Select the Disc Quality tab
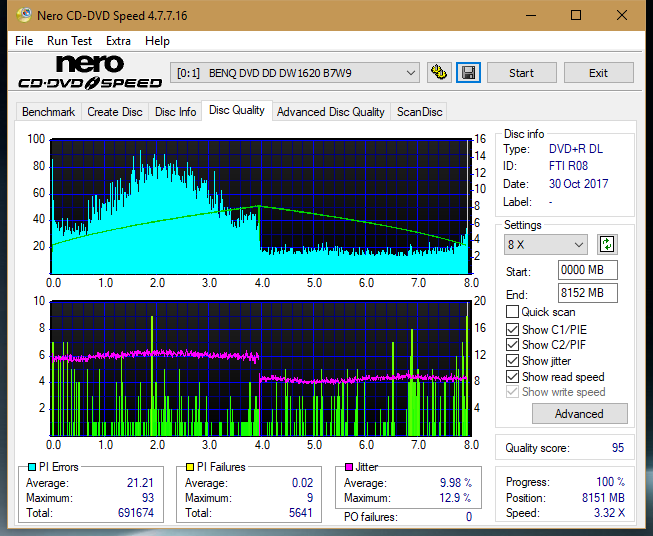The height and width of the screenshot is (536, 653). pyautogui.click(x=237, y=110)
